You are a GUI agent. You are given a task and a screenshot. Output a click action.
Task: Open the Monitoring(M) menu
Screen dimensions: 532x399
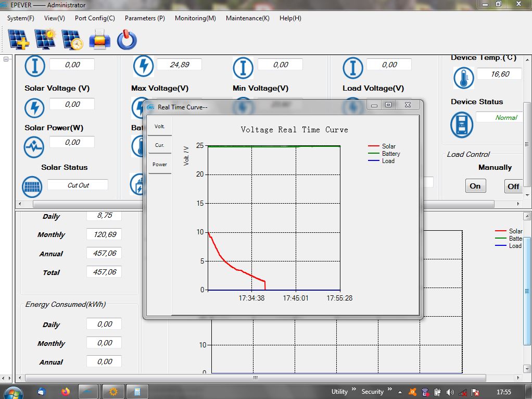click(x=195, y=18)
